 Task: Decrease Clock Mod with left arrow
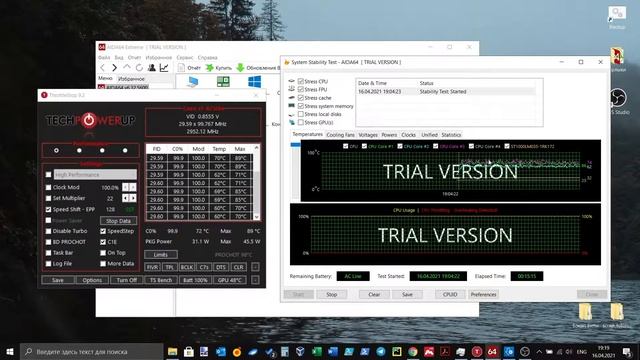(125, 187)
